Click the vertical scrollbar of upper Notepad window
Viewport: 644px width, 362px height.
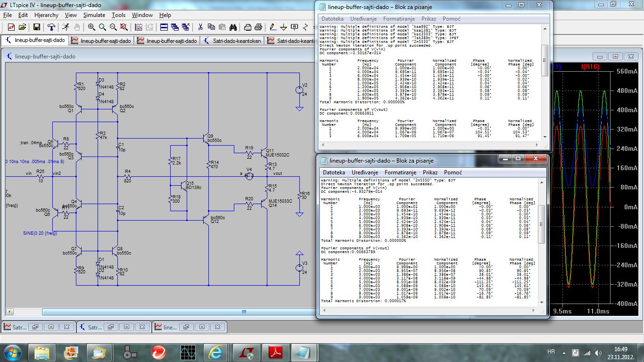pyautogui.click(x=545, y=60)
